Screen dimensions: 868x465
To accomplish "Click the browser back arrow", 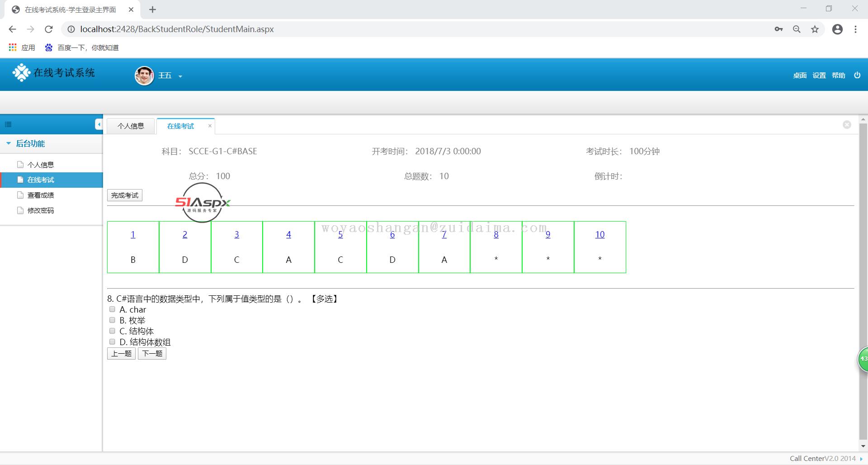I will pyautogui.click(x=12, y=29).
